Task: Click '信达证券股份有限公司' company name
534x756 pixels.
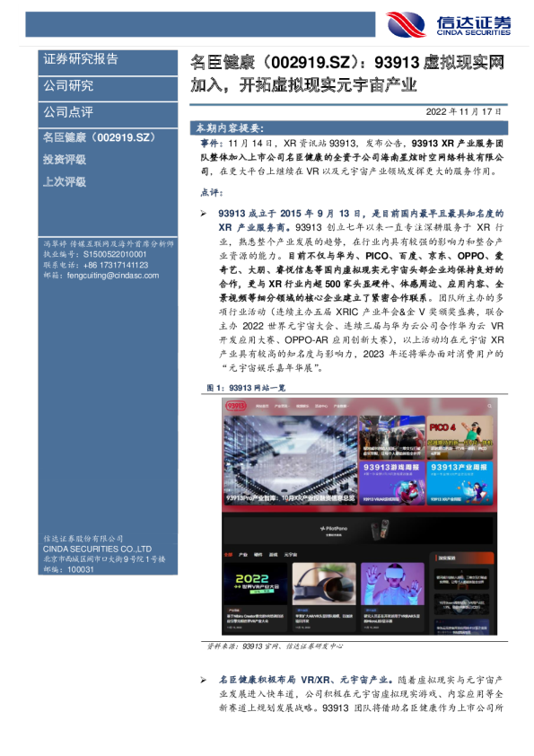Action: (83, 539)
